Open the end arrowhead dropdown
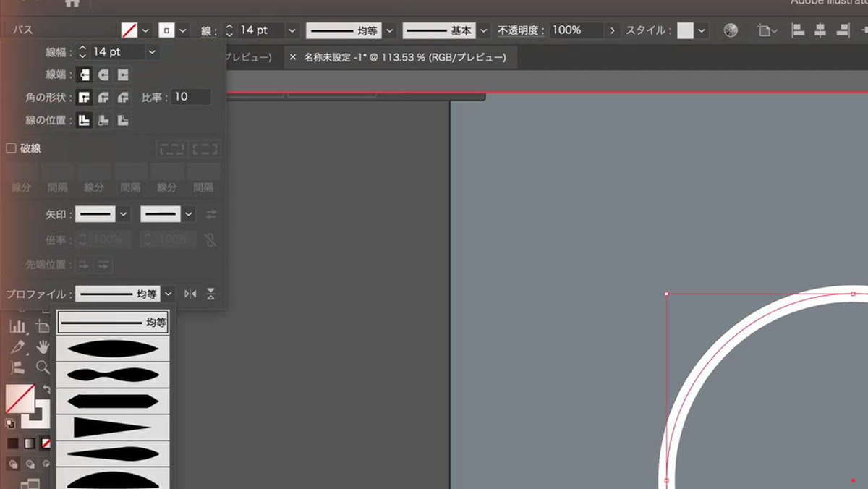Screen dimensions: 868x489 pos(188,214)
